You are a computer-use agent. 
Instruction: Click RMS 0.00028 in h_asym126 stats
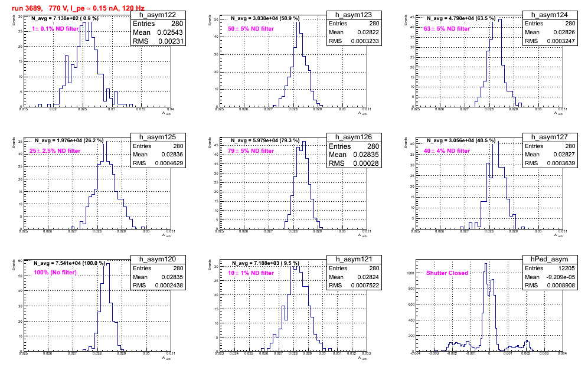[x=354, y=163]
